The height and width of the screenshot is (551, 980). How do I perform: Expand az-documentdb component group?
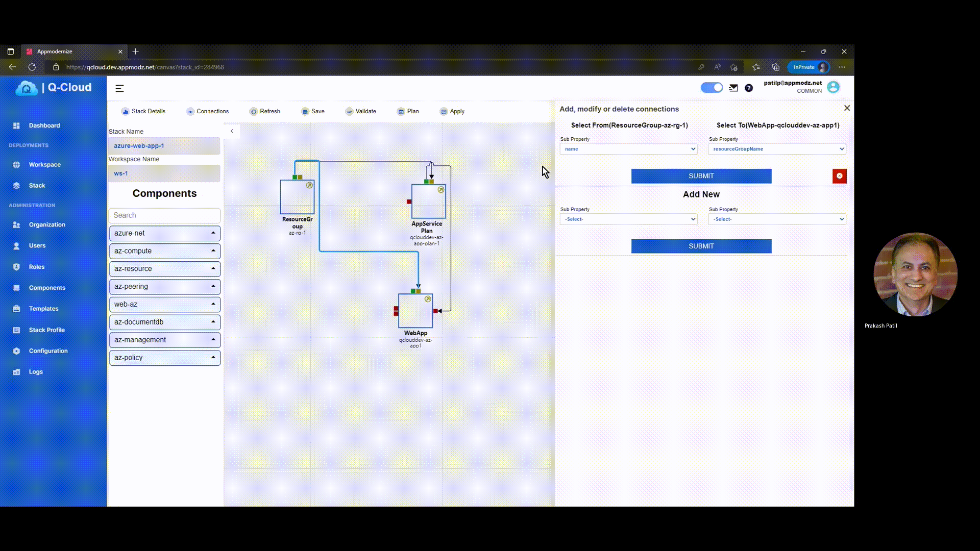tap(165, 322)
